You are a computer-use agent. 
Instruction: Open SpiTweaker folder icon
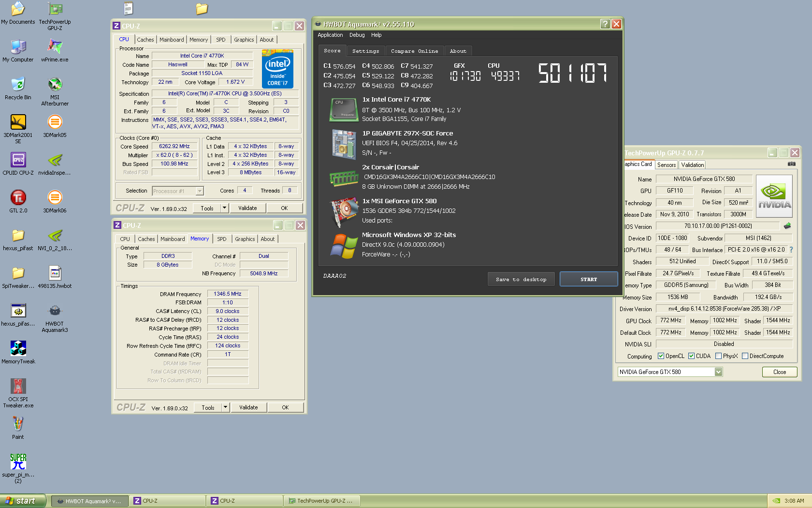tap(18, 277)
